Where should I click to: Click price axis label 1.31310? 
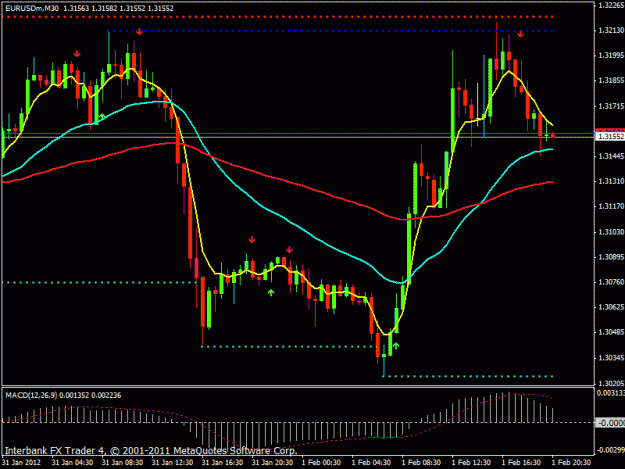(x=611, y=181)
